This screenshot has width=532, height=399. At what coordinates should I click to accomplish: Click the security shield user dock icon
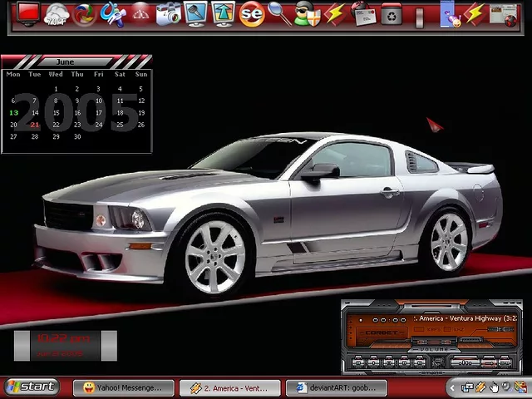pos(307,14)
